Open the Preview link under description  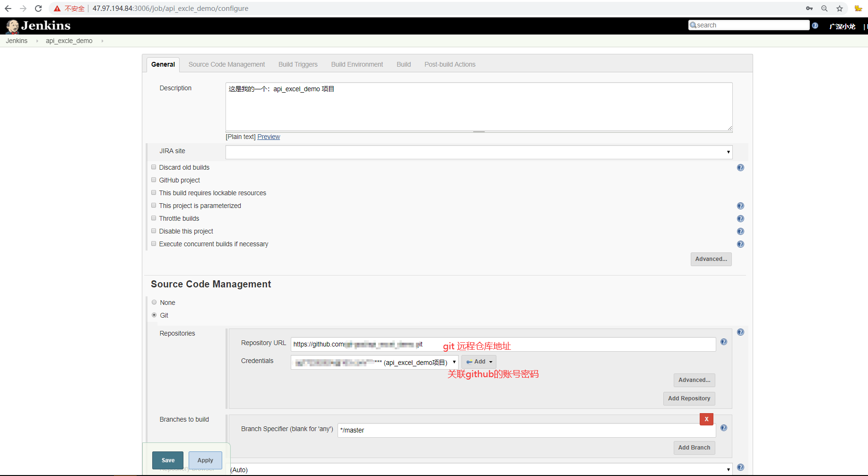point(269,137)
